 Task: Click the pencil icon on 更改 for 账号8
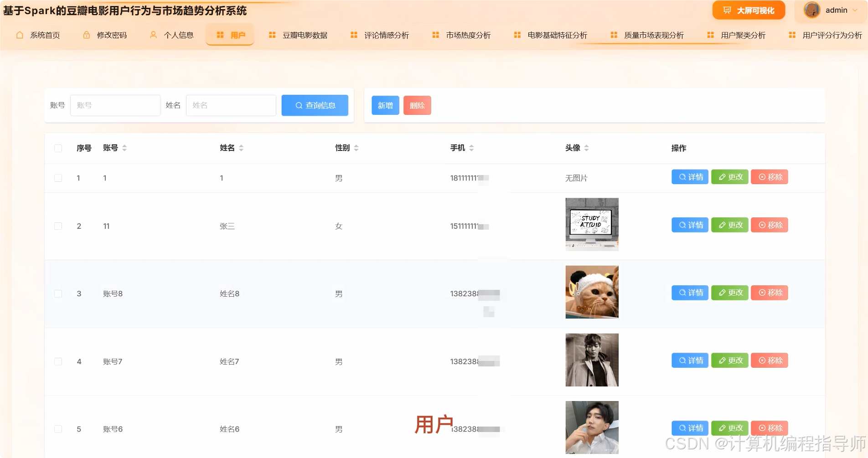[x=722, y=293]
